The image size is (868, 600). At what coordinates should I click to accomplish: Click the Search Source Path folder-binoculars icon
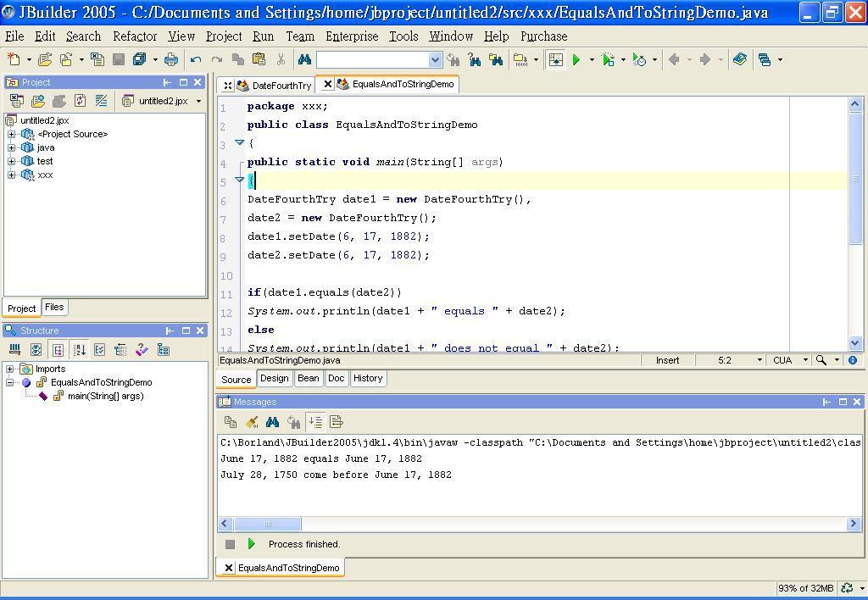click(x=496, y=59)
